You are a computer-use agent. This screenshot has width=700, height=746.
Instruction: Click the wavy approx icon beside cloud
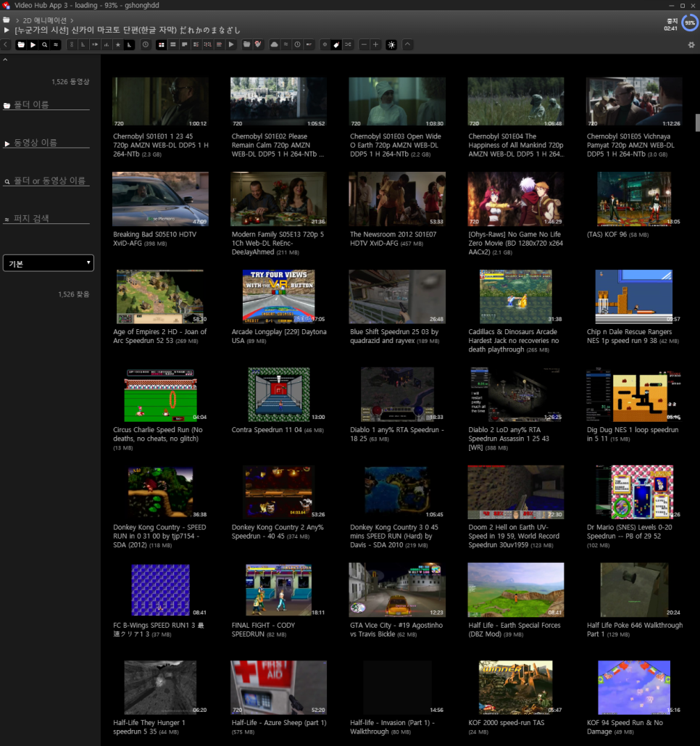pyautogui.click(x=286, y=44)
